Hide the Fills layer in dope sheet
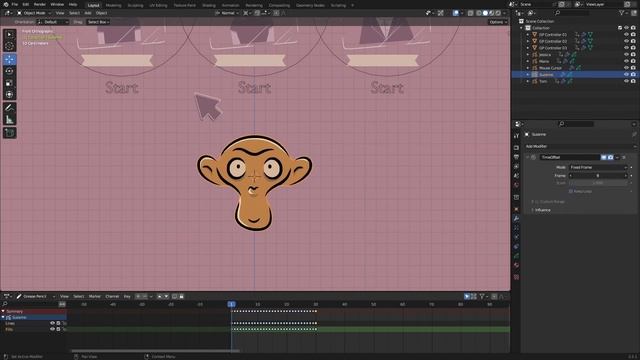640x360 pixels. (x=52, y=329)
